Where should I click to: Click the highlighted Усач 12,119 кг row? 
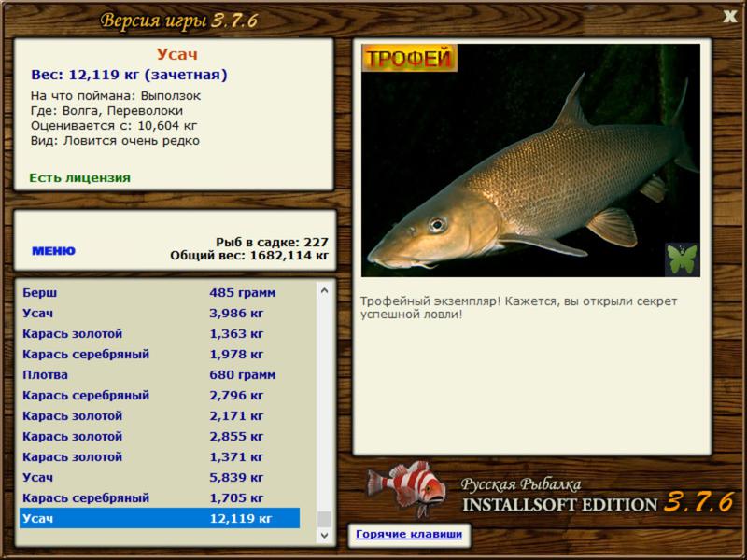(x=159, y=519)
